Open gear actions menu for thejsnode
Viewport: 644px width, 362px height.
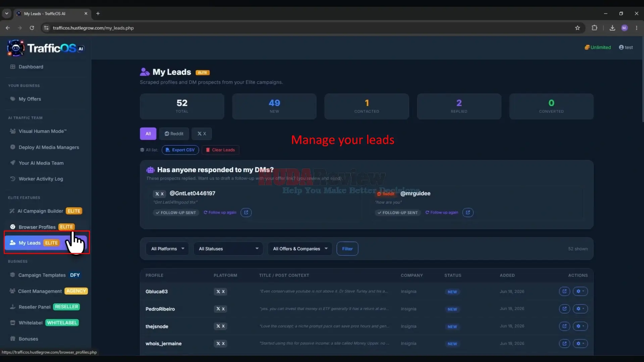pos(580,326)
